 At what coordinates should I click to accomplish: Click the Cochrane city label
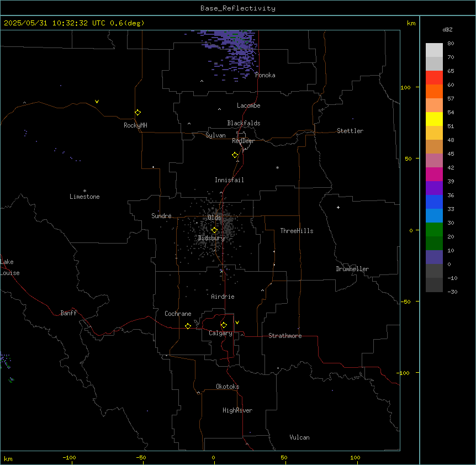tap(178, 314)
